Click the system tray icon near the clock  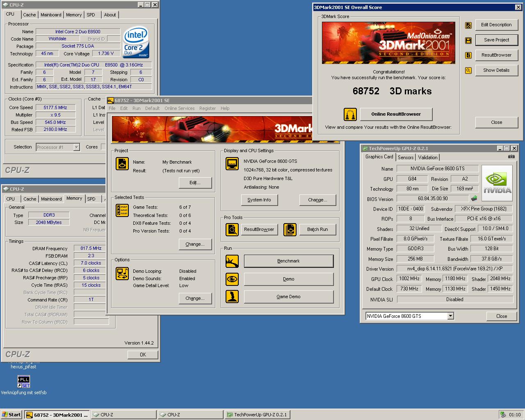click(x=503, y=414)
